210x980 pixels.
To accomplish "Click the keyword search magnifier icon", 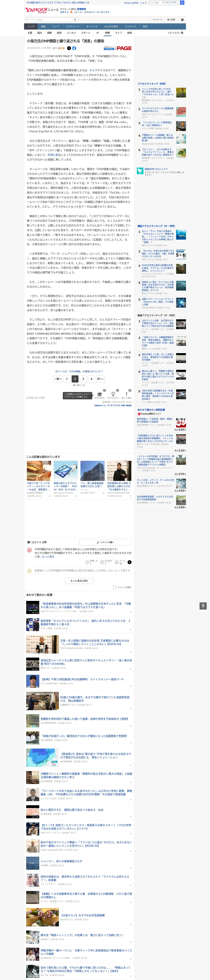I will point(75,19).
